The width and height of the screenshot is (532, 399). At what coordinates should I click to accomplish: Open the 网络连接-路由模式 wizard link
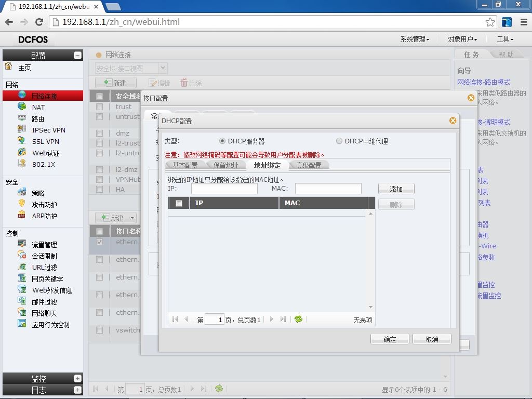click(x=484, y=82)
